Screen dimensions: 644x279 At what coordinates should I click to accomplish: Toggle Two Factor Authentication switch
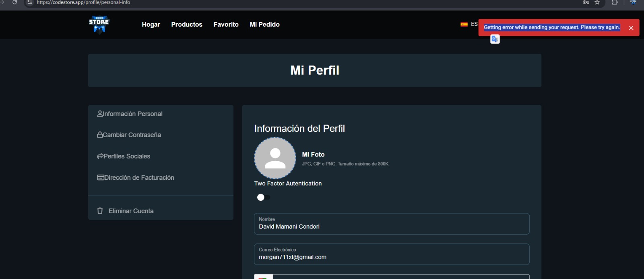click(x=264, y=197)
